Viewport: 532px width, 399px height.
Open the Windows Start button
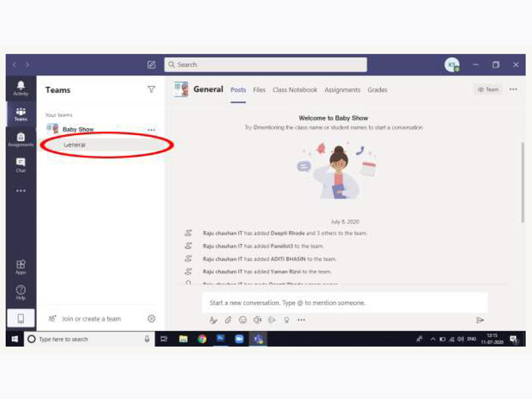15,339
